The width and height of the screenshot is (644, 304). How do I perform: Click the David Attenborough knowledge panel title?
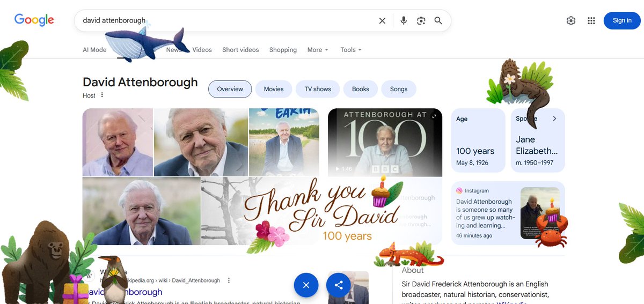click(x=140, y=83)
